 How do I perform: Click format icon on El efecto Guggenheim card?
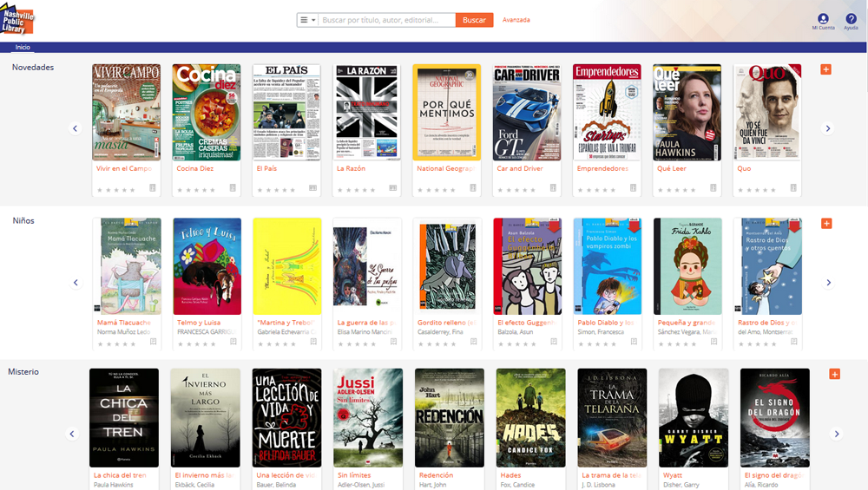pos(554,342)
